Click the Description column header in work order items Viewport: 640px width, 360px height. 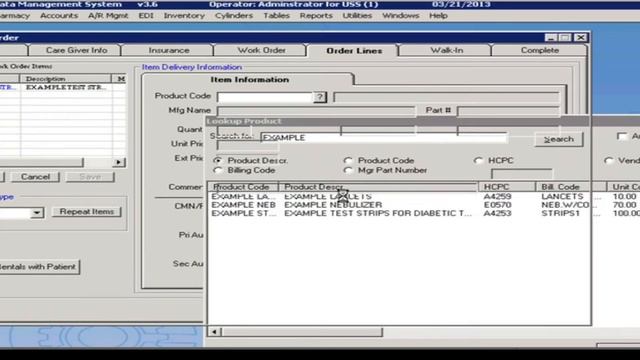pos(65,78)
